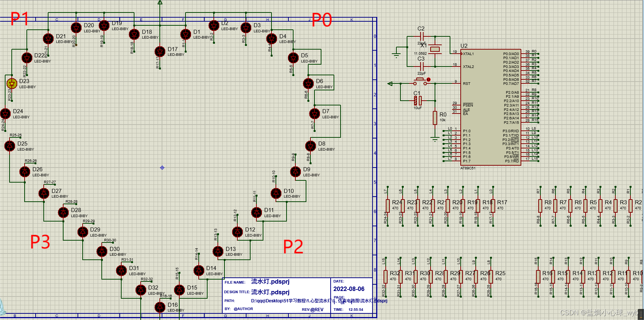This screenshot has height=320, width=644.
Task: Select the resistor R24 body
Action: (x=388, y=206)
